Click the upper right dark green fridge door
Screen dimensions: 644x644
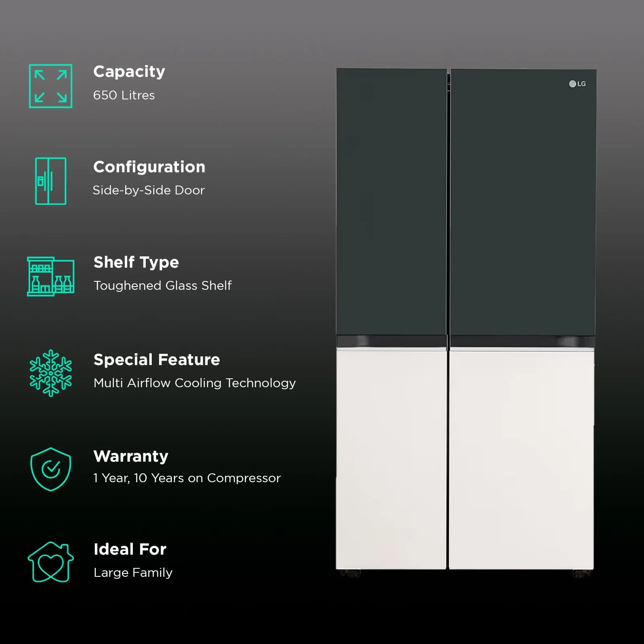click(522, 201)
